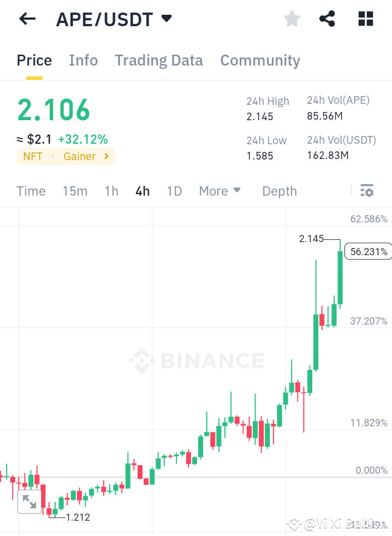Switch chart to 1D candles
Screen dimensions: 392x536
tap(174, 191)
